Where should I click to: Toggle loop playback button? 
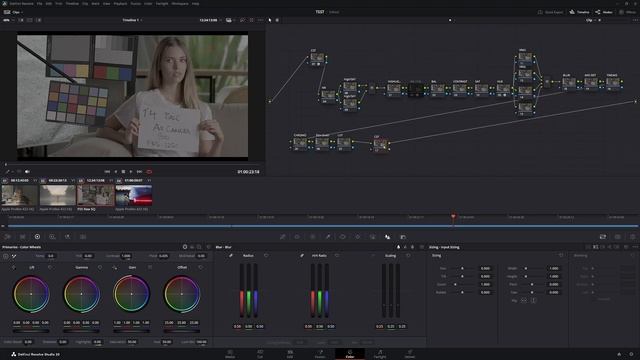(x=149, y=172)
